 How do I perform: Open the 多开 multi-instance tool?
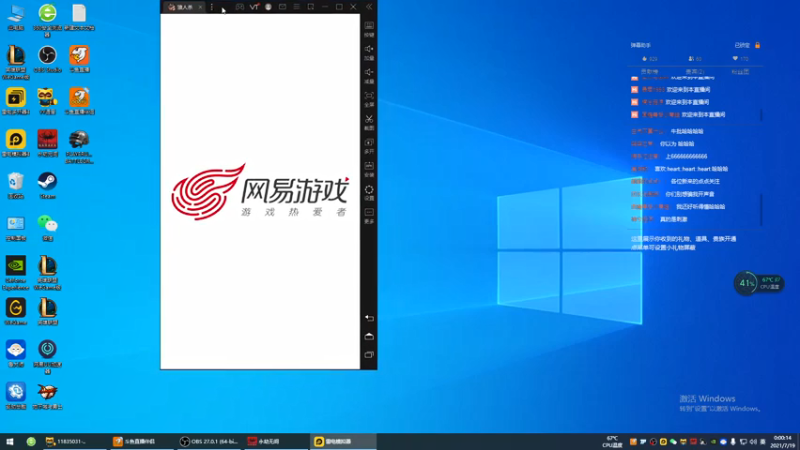pos(369,146)
